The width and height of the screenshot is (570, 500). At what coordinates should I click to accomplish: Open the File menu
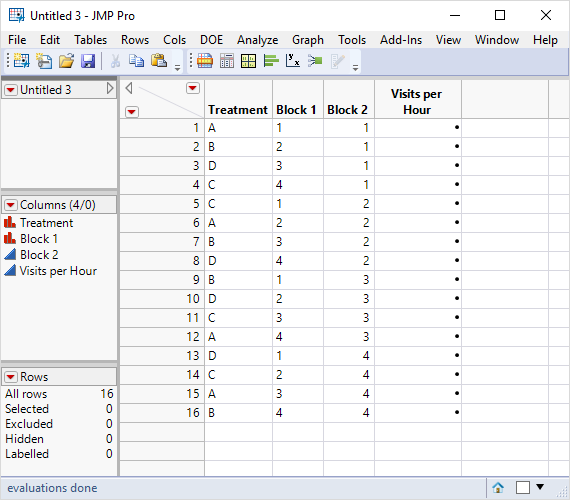pos(17,40)
